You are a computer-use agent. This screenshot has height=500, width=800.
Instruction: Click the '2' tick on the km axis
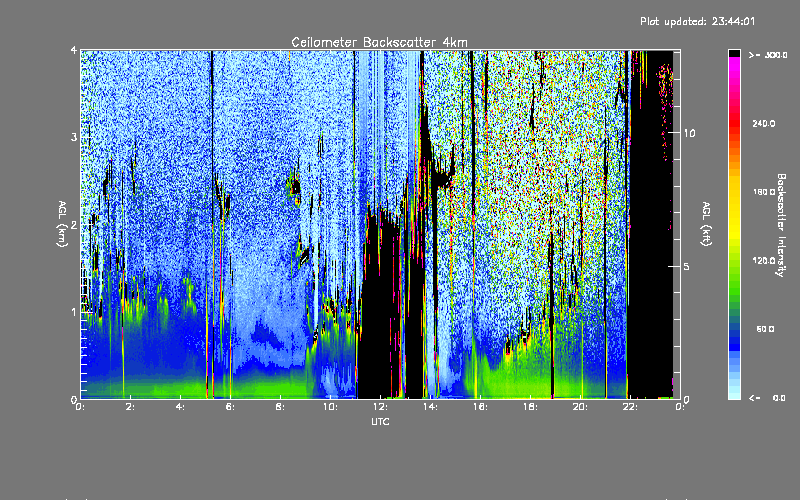pyautogui.click(x=74, y=225)
